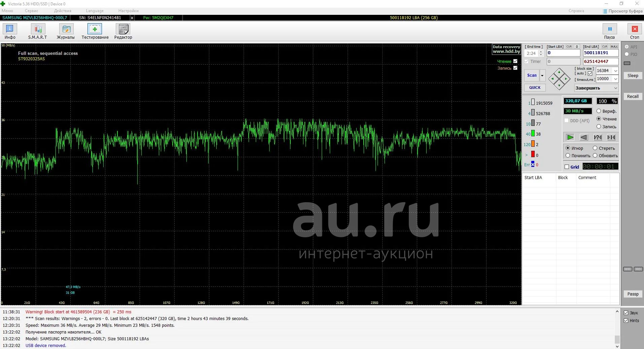Click the right arrow on navigation diamond
This screenshot has width=644, height=349.
pos(566,79)
